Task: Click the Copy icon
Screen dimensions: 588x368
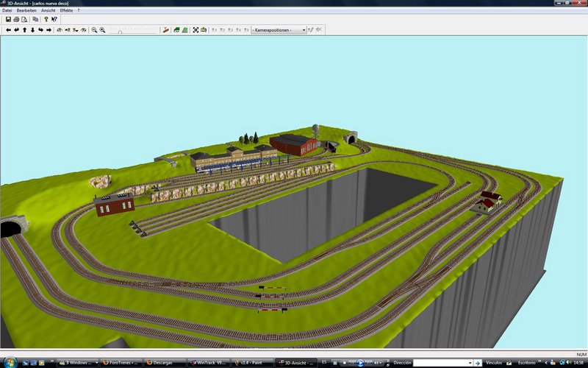Action: [x=35, y=19]
